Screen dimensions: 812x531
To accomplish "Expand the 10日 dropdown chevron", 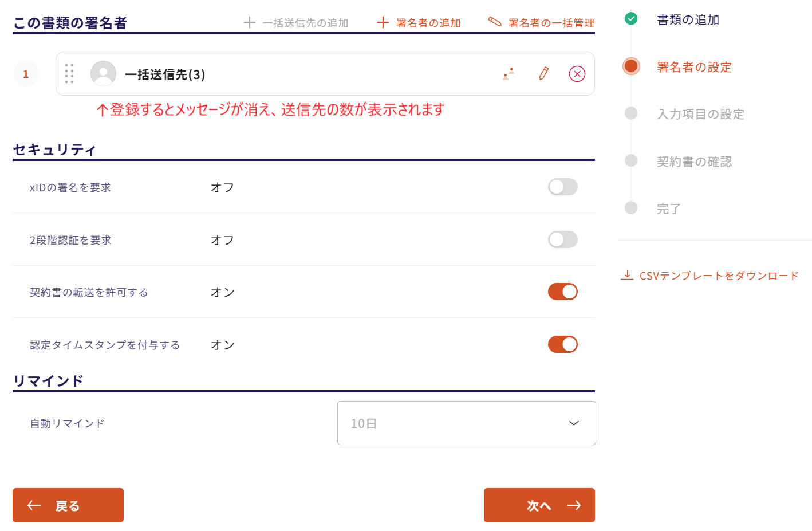I will (574, 423).
